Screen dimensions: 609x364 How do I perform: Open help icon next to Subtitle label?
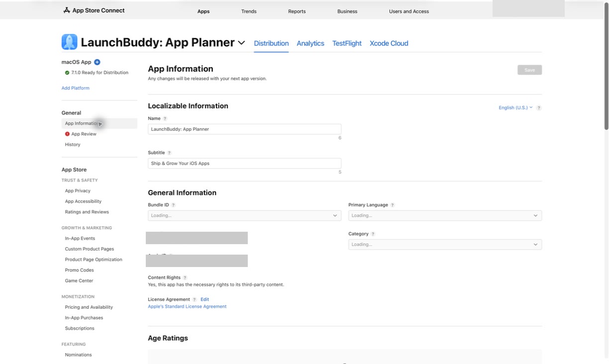coord(169,153)
